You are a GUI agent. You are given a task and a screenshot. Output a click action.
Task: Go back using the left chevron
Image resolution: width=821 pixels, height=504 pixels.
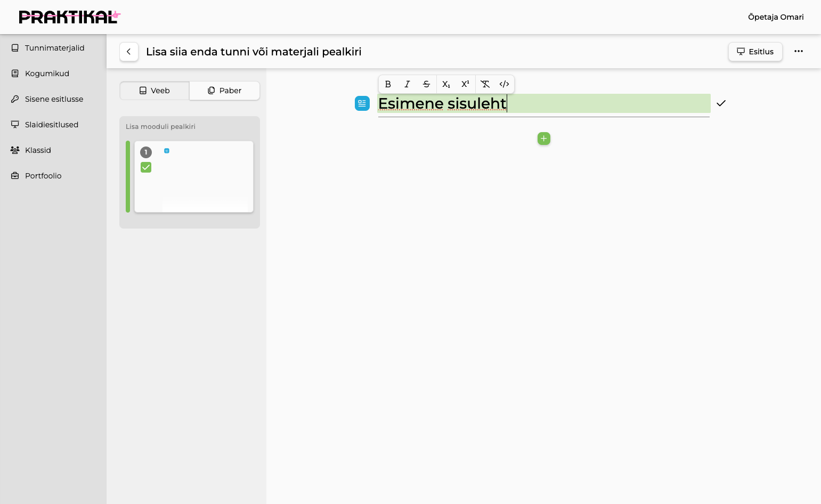129,52
